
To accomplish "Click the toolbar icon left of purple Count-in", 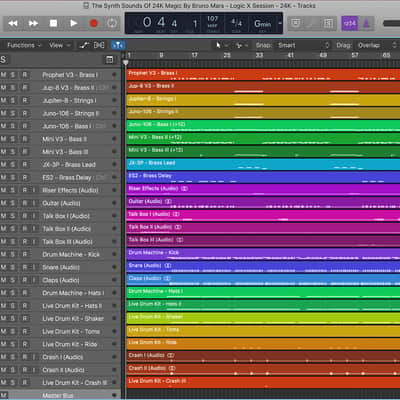I will (x=328, y=23).
